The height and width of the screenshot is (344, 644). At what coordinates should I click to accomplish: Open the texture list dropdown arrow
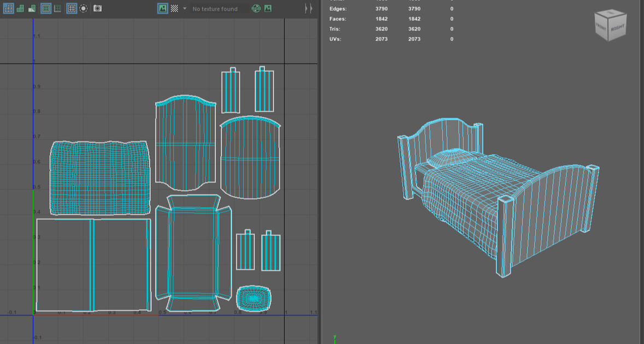(185, 9)
